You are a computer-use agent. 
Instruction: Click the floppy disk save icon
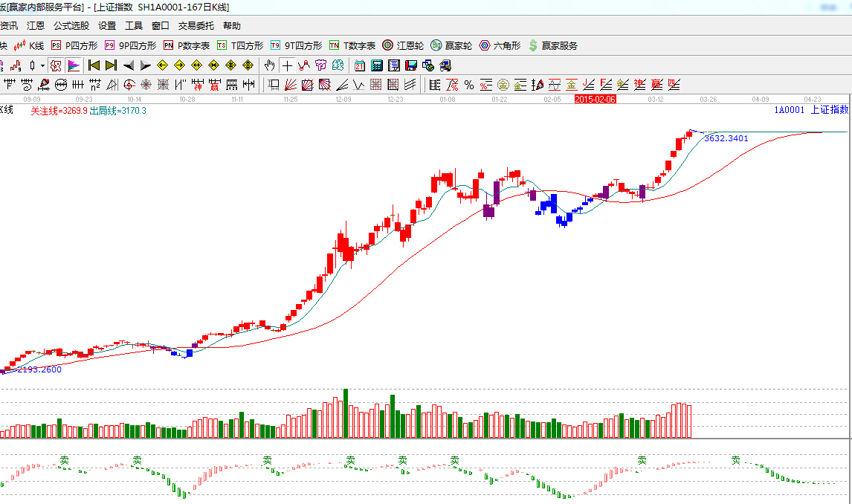pyautogui.click(x=411, y=65)
